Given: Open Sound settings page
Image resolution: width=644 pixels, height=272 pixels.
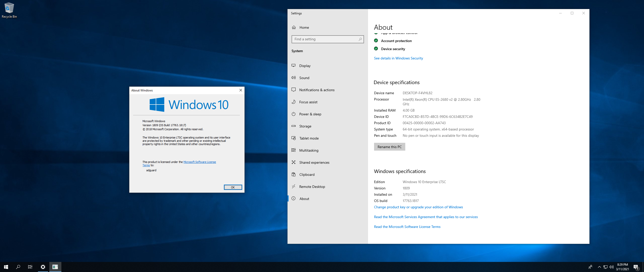Looking at the screenshot, I should pos(328,78).
